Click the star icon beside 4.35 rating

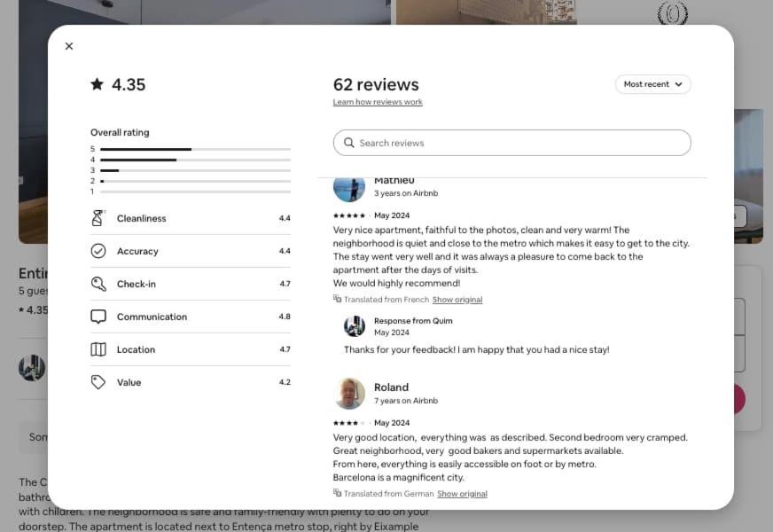[x=98, y=84]
